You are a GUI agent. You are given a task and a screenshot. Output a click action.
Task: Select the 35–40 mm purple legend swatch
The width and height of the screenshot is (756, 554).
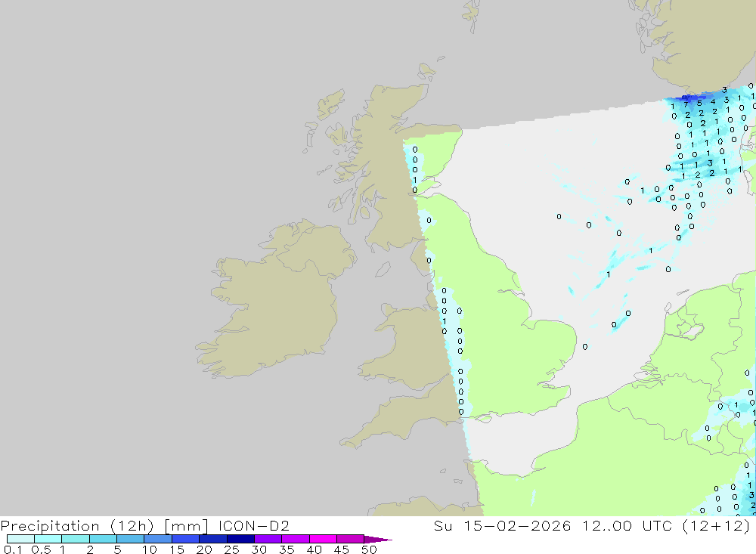point(296,539)
